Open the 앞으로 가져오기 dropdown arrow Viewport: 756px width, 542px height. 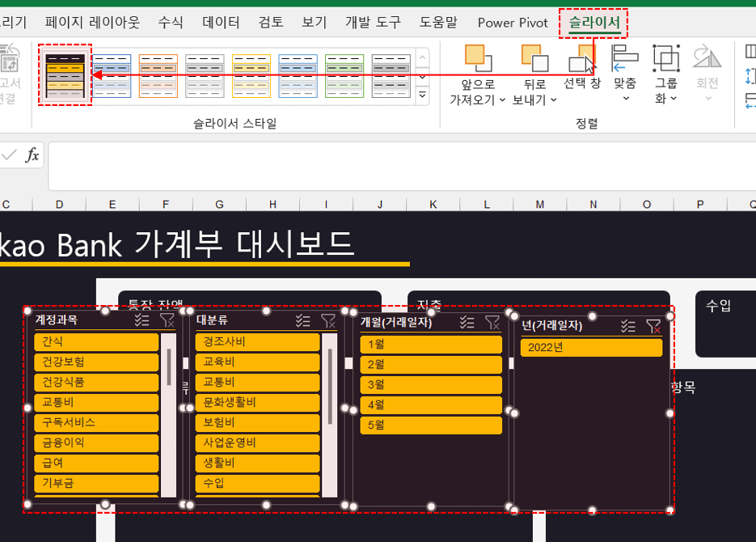coord(502,100)
